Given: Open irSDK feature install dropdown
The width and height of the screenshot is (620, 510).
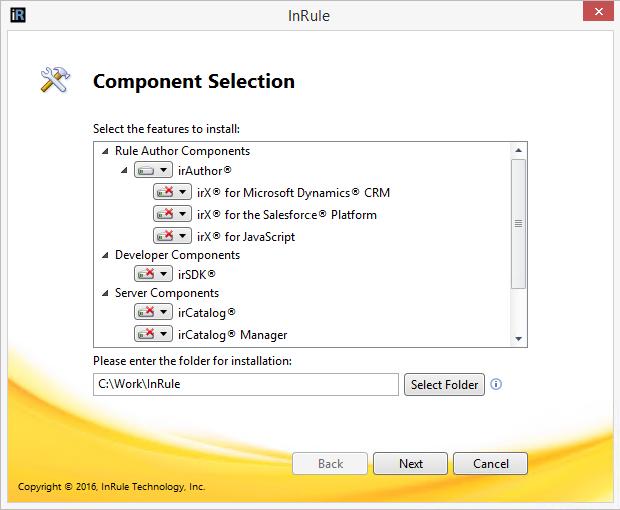Looking at the screenshot, I should pyautogui.click(x=153, y=274).
